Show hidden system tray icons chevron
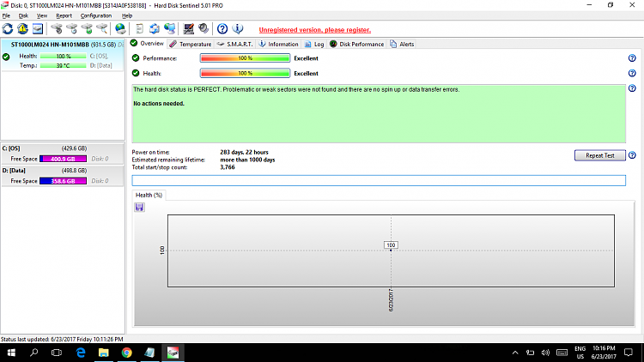This screenshot has width=644, height=362. 515,353
